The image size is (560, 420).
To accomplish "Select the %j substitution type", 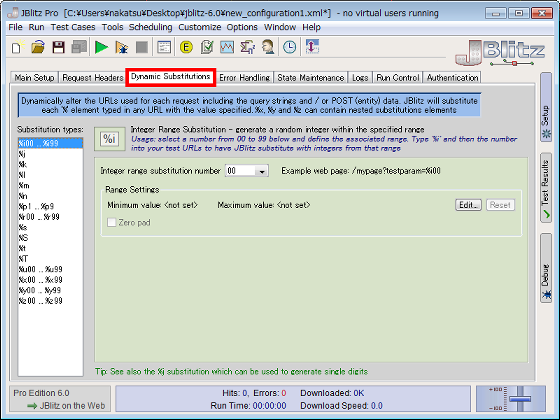I will coord(50,154).
